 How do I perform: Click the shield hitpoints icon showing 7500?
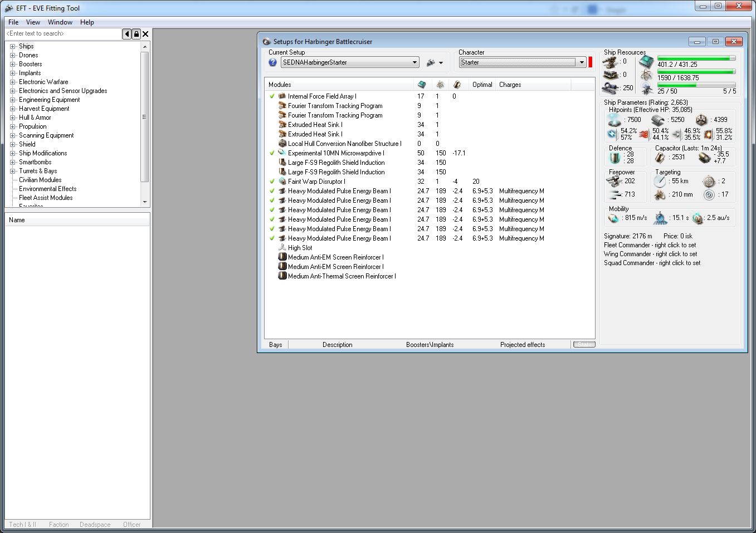tap(614, 119)
